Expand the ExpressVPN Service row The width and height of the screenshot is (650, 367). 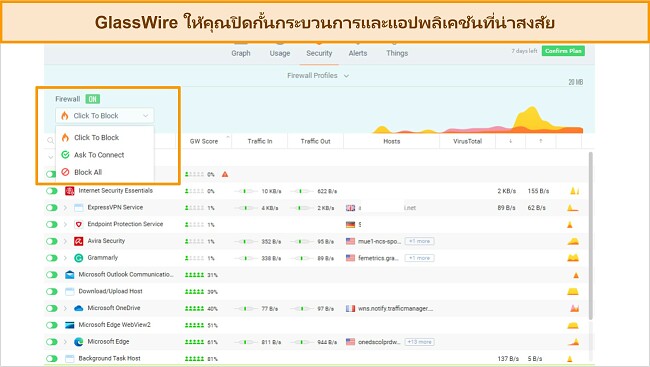pyautogui.click(x=65, y=208)
